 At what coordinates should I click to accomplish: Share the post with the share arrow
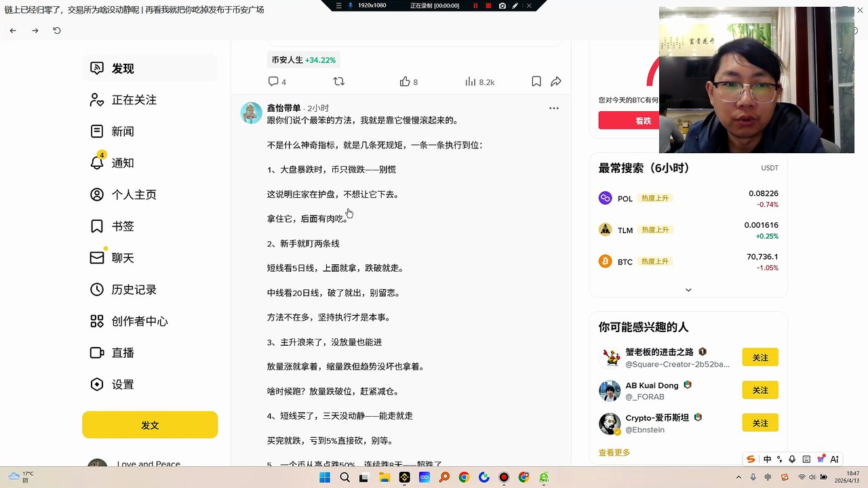click(556, 81)
